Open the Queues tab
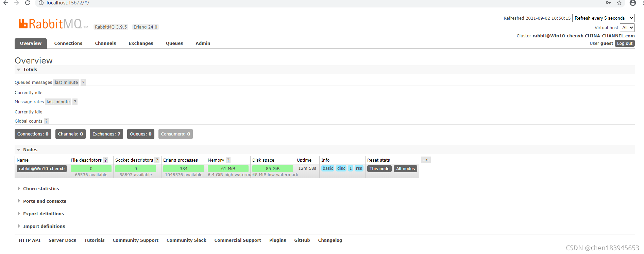Screen dimensions: 644x254 pyautogui.click(x=174, y=43)
